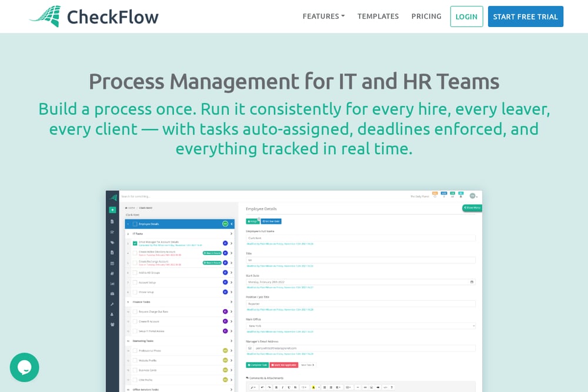Image resolution: width=588 pixels, height=392 pixels.
Task: Click the wrench icon in sidebar
Action: (x=112, y=304)
